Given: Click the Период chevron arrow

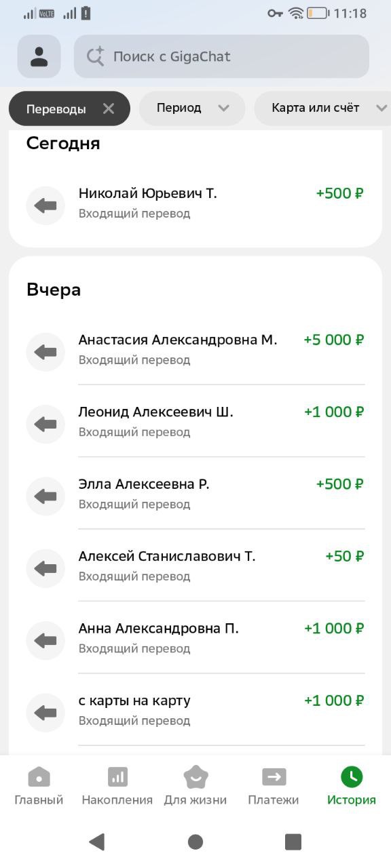Looking at the screenshot, I should coord(223,108).
